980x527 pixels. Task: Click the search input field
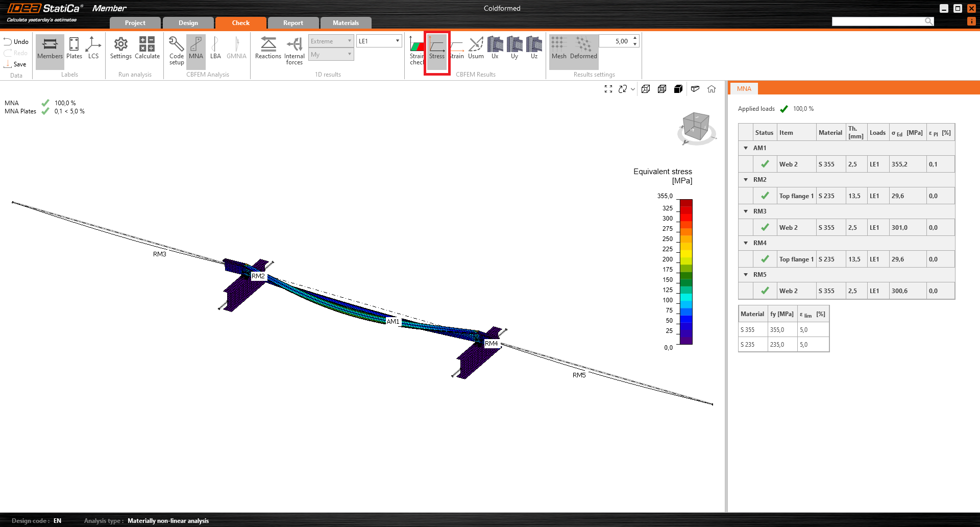pos(878,21)
